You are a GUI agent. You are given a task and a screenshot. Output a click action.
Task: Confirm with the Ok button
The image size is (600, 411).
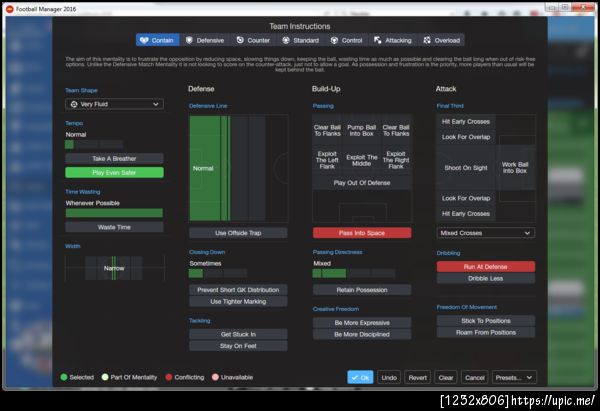(360, 378)
